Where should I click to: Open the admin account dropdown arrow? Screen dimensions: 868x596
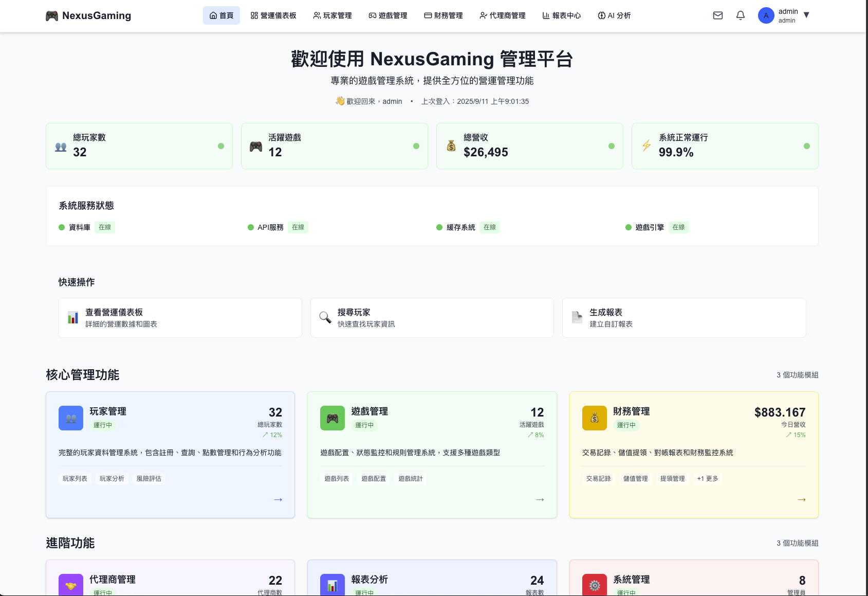807,15
